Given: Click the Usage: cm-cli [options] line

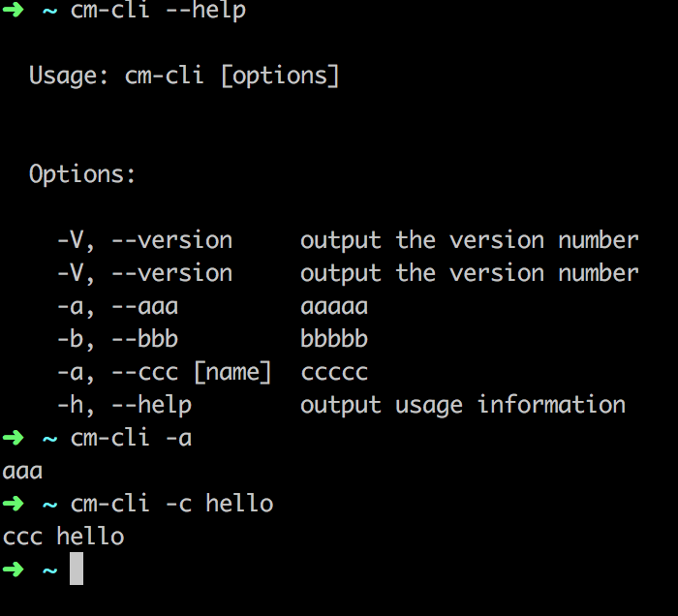Looking at the screenshot, I should pos(184,76).
